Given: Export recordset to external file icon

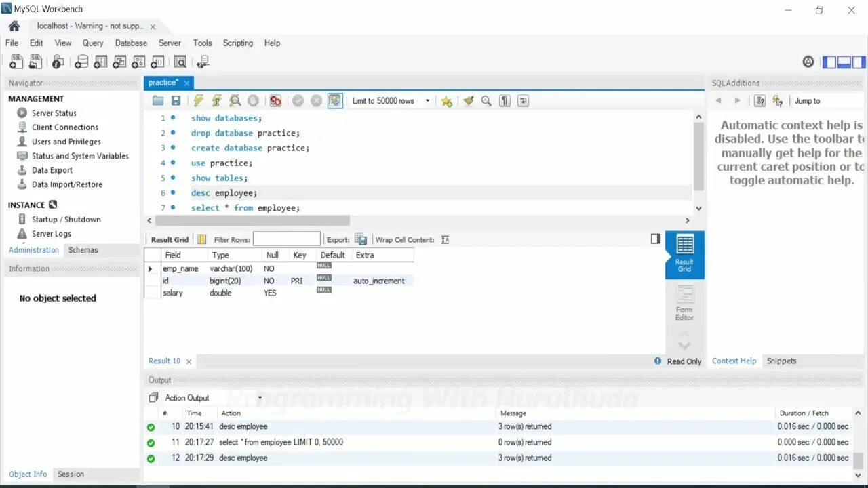Looking at the screenshot, I should [x=361, y=239].
